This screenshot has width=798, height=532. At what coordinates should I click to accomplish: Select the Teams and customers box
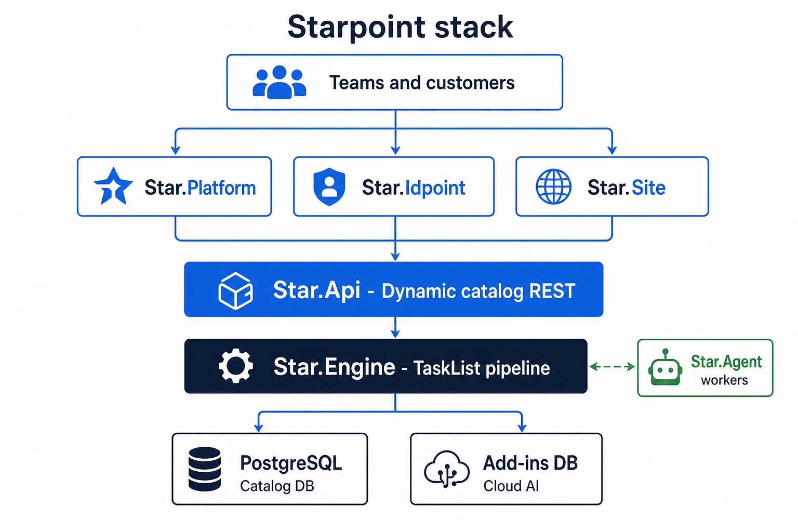[395, 82]
